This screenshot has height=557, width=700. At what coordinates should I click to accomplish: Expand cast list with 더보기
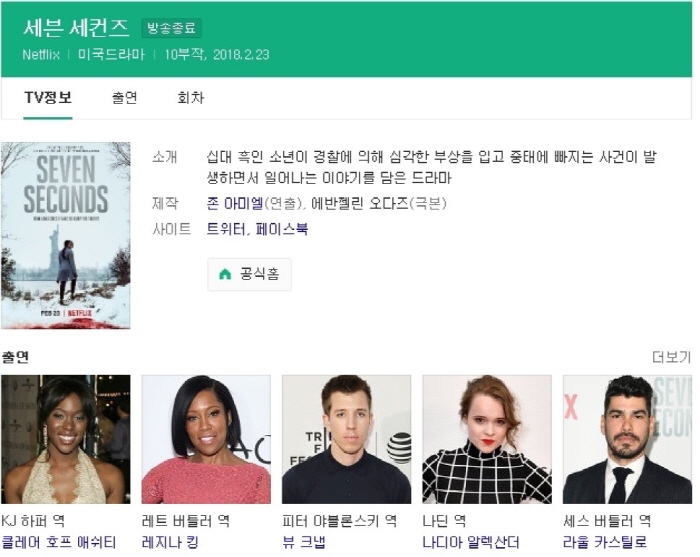[x=671, y=357]
